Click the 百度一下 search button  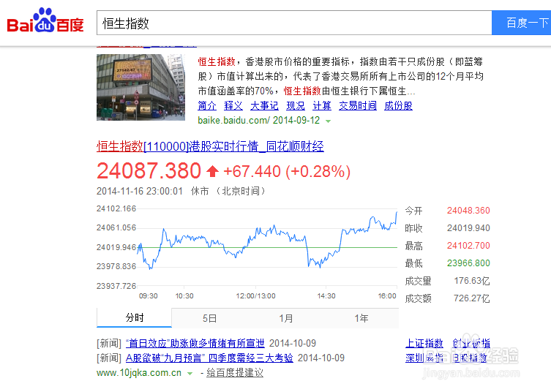522,23
